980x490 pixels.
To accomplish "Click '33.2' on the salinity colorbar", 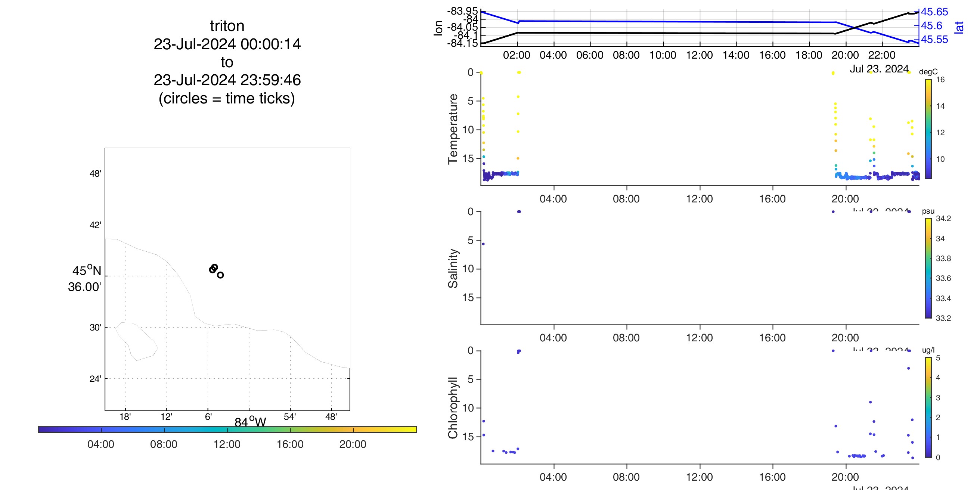I will (x=943, y=318).
